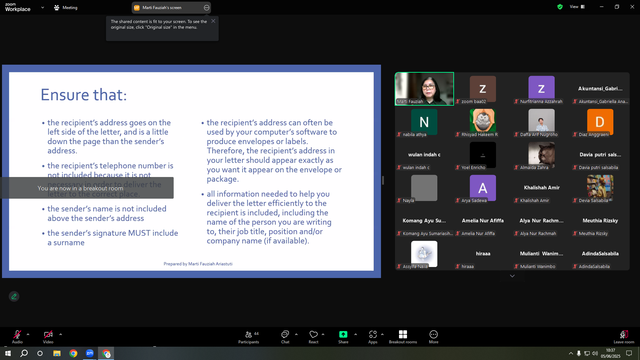The width and height of the screenshot is (640, 360).
Task: Expand the arrow beside React
Action: tap(323, 334)
